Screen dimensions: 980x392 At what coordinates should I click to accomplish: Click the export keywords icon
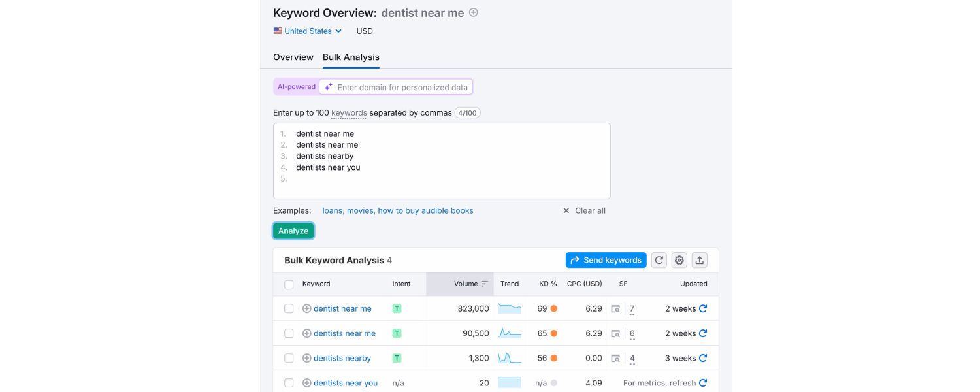(x=699, y=259)
